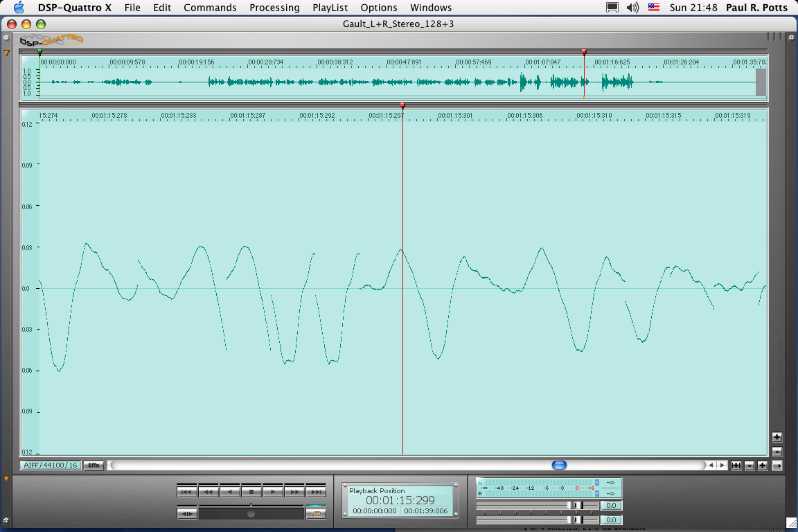Click the rewind transport button
The image size is (798, 532).
click(x=209, y=492)
